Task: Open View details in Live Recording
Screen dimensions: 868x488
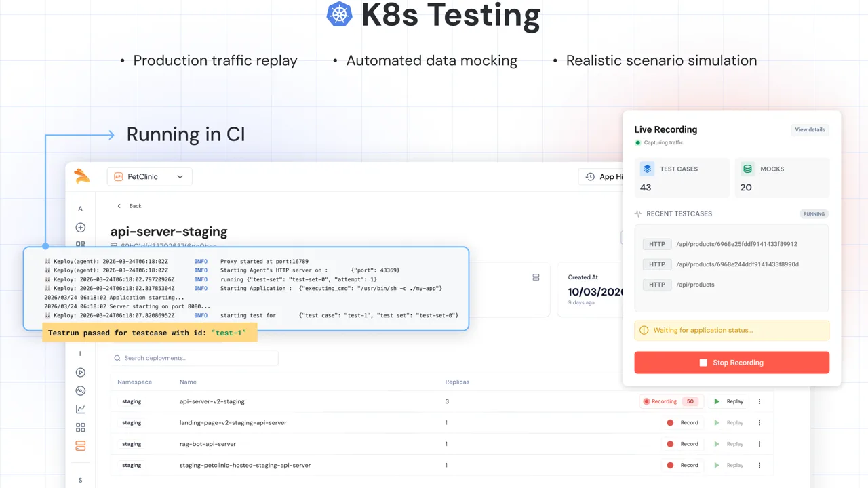Action: pyautogui.click(x=810, y=130)
